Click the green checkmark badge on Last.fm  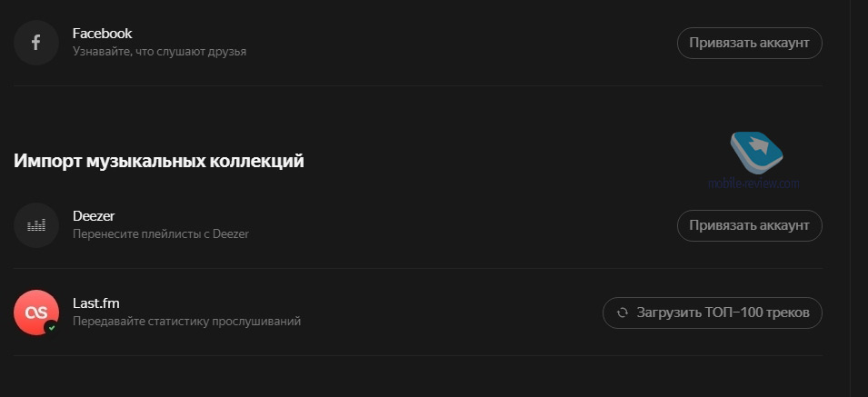(51, 326)
